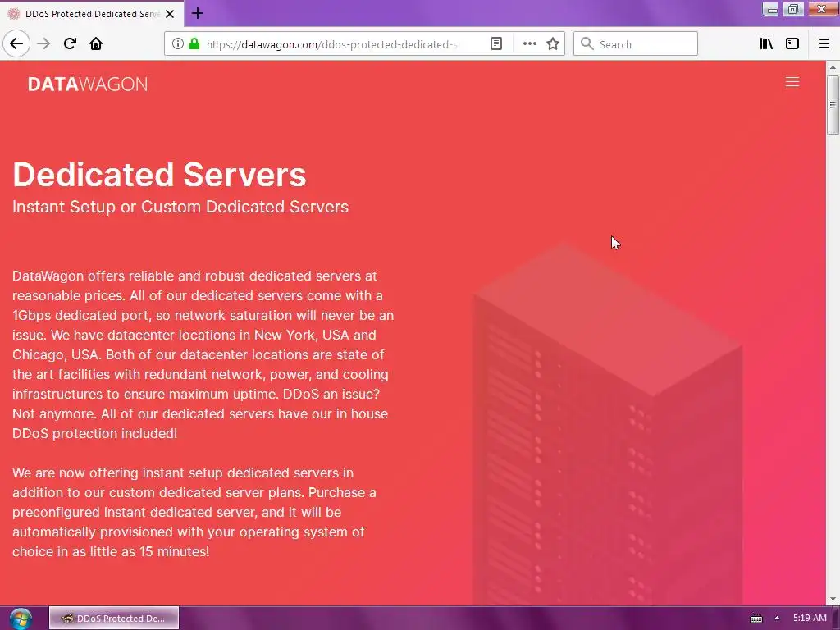Close the DDoS Protected Dedicated Servers tab

[170, 14]
